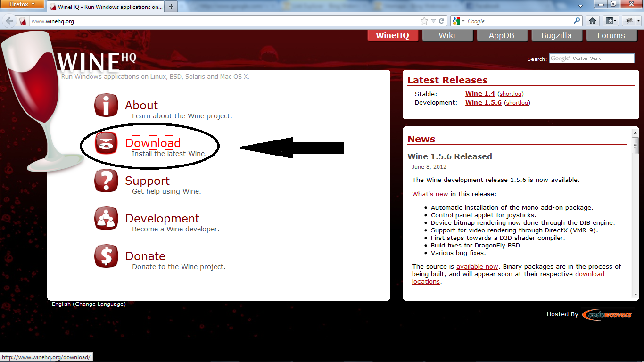644x362 pixels.
Task: Open the address bar history dropdown arrow
Action: click(x=433, y=21)
